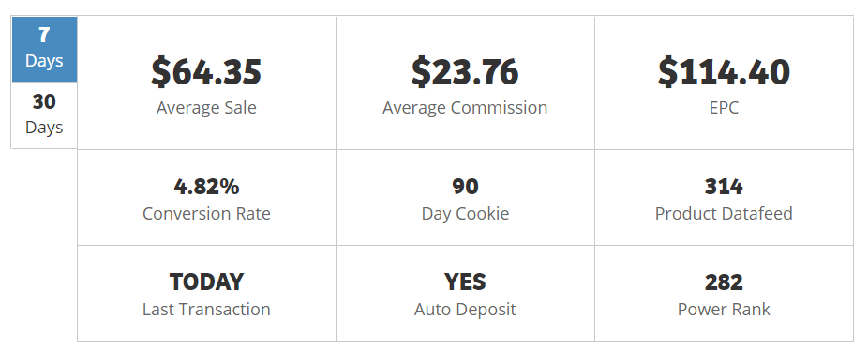
Task: Click the TODAY last transaction value
Action: tap(206, 282)
